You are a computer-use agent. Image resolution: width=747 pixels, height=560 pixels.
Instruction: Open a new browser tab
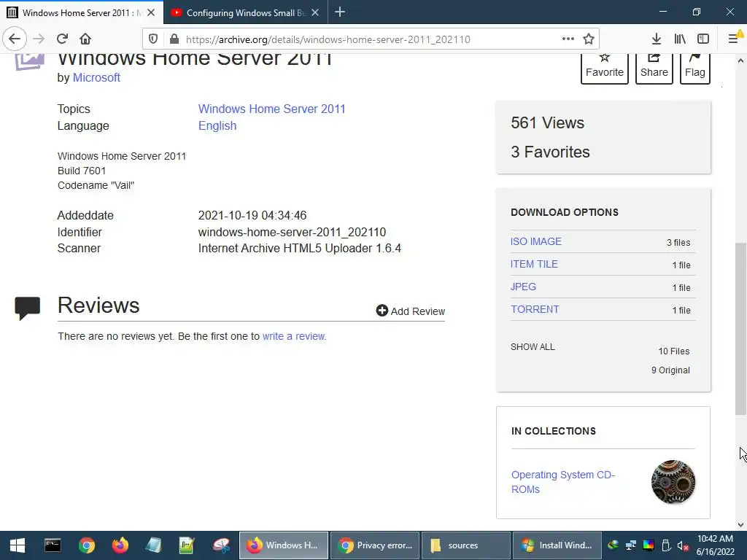pos(340,12)
